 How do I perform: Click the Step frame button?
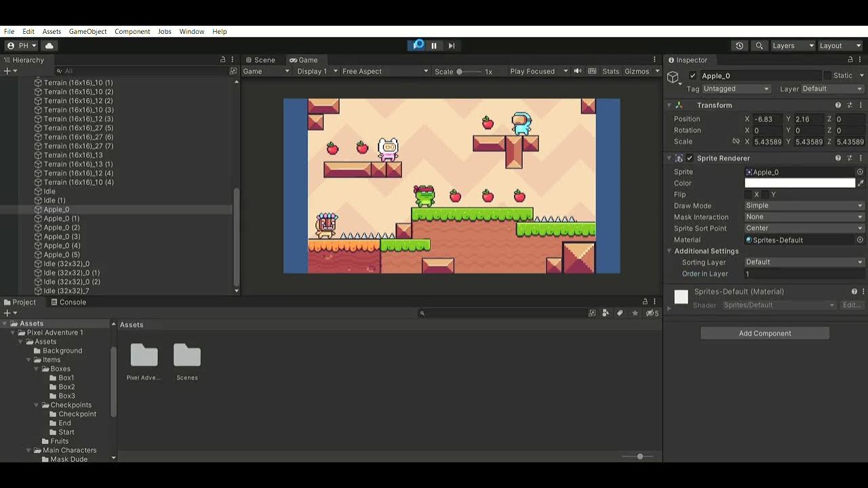[452, 45]
